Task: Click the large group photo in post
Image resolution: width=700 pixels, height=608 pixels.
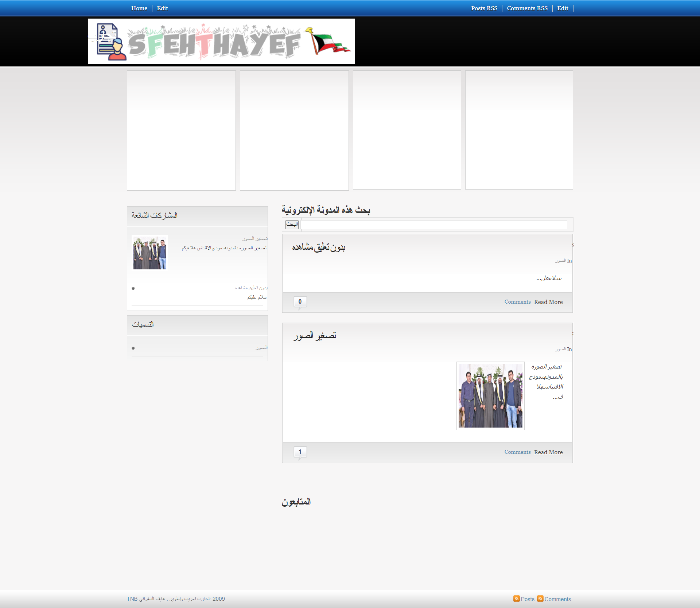Action: [x=490, y=395]
